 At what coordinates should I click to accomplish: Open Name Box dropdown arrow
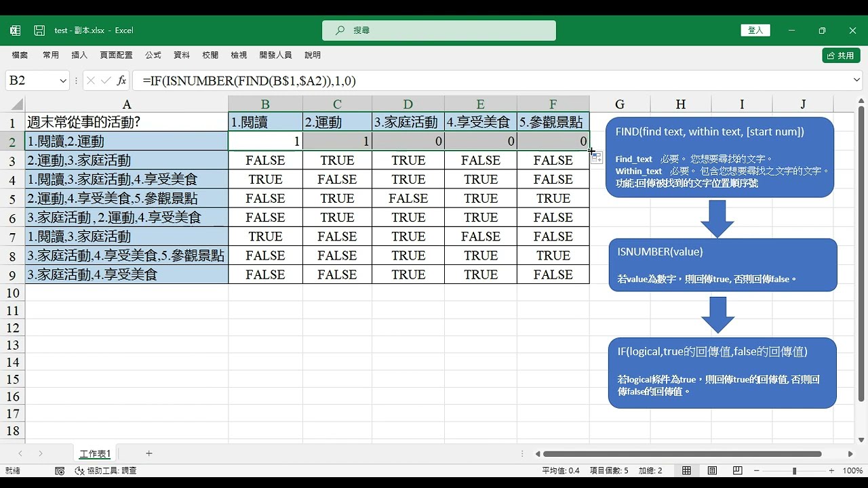tap(63, 81)
